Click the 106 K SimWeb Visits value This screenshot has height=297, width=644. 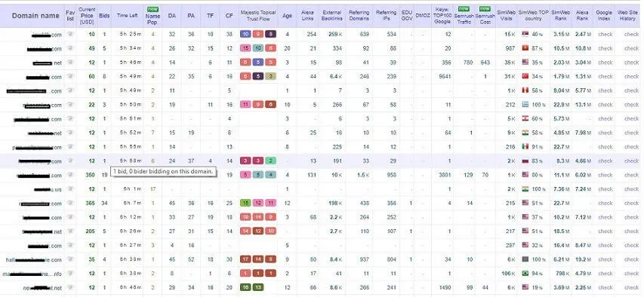click(x=507, y=273)
